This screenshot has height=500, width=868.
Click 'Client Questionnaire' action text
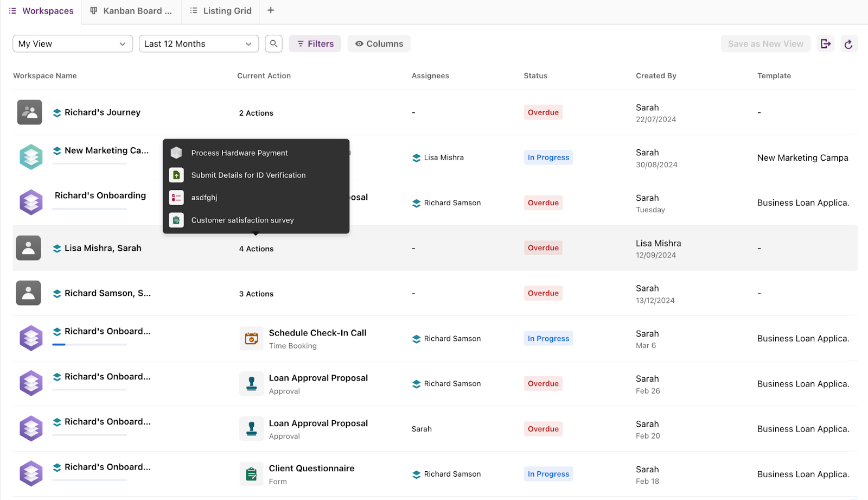point(311,469)
